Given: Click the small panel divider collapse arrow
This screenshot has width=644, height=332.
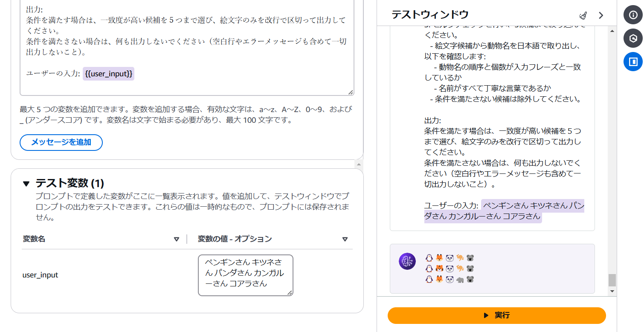Looking at the screenshot, I should tap(359, 164).
